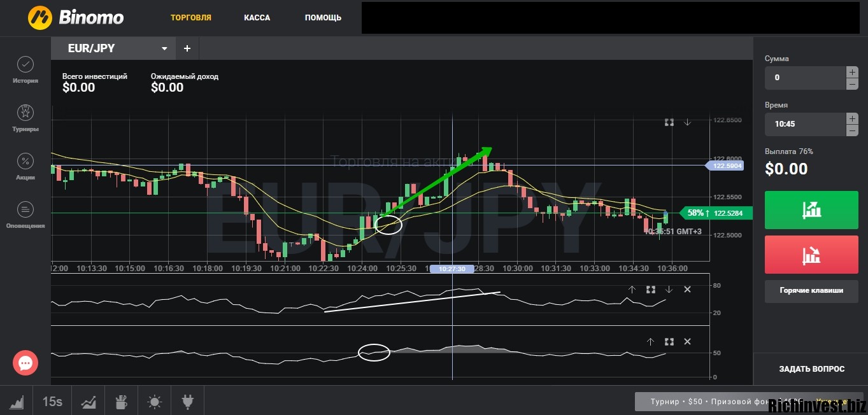
Task: Close the lower indicator panel
Action: pyautogui.click(x=687, y=342)
